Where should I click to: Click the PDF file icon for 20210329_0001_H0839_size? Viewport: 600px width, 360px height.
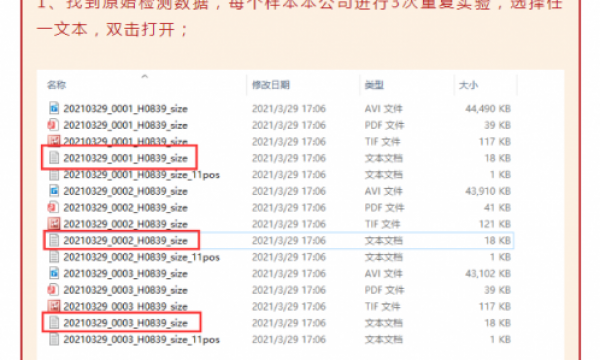(53, 125)
